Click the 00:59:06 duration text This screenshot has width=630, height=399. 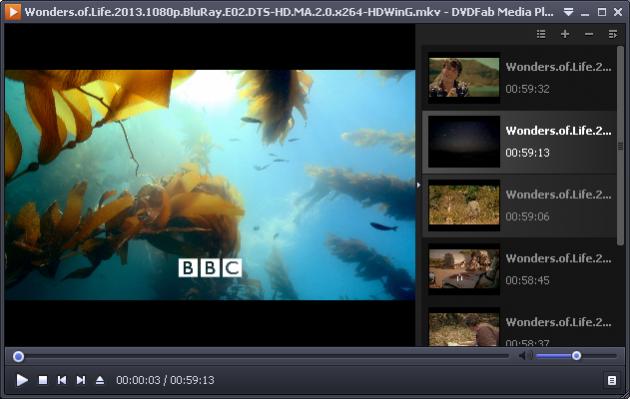(527, 217)
